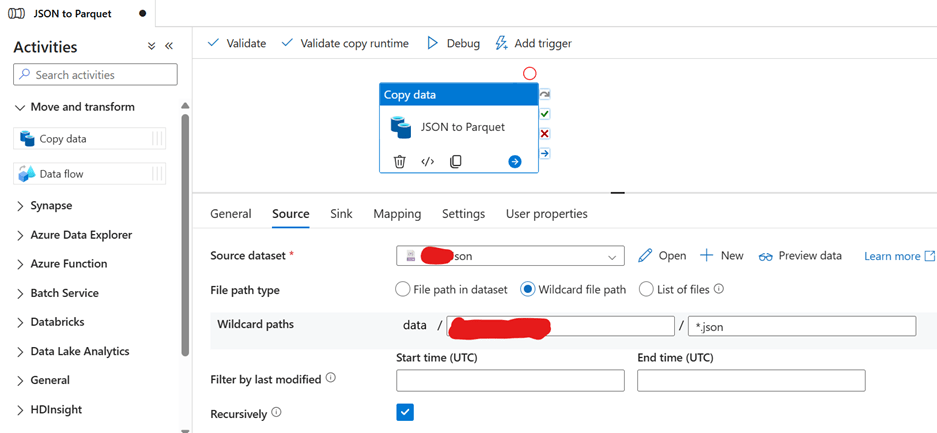Image resolution: width=937 pixels, height=433 pixels.
Task: Open activity code view with </> icon
Action: [x=427, y=162]
